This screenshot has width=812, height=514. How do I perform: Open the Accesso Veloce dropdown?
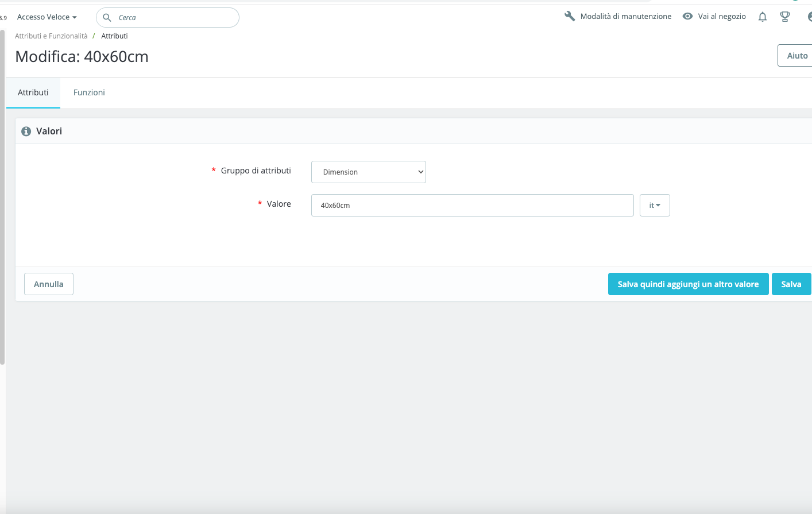tap(47, 17)
